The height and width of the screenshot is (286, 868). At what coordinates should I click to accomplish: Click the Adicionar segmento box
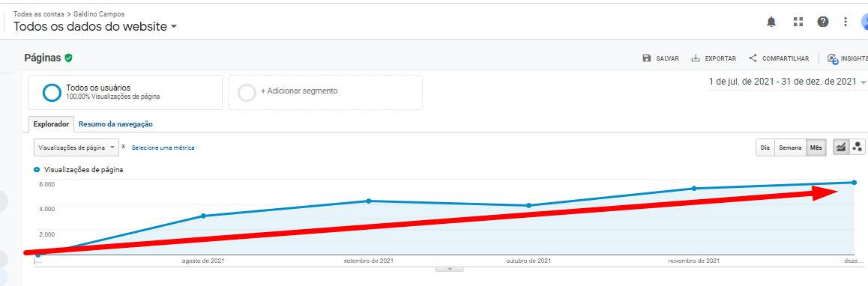[325, 92]
